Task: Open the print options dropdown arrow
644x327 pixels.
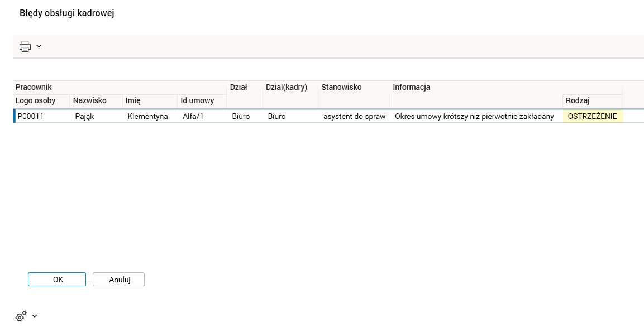Action: (x=39, y=46)
